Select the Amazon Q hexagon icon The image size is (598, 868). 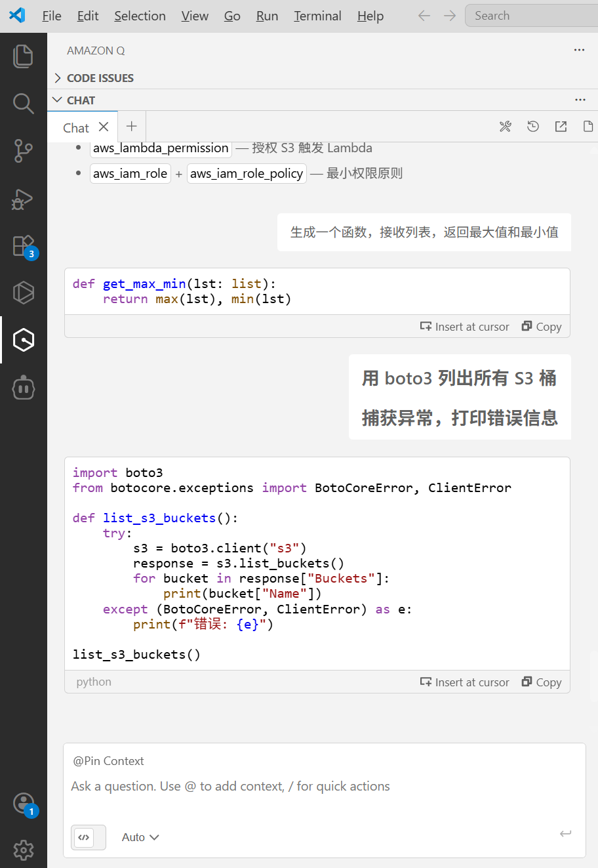click(x=24, y=340)
